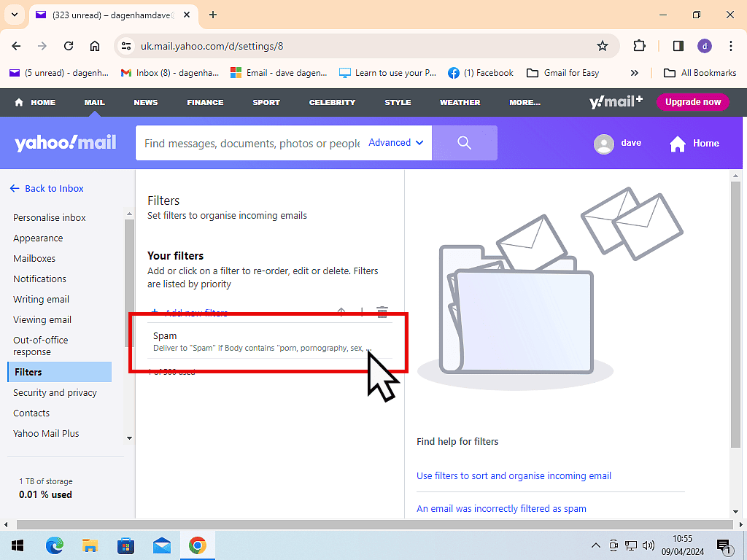This screenshot has width=747, height=560.
Task: Select Security and privacy settings
Action: [x=55, y=392]
